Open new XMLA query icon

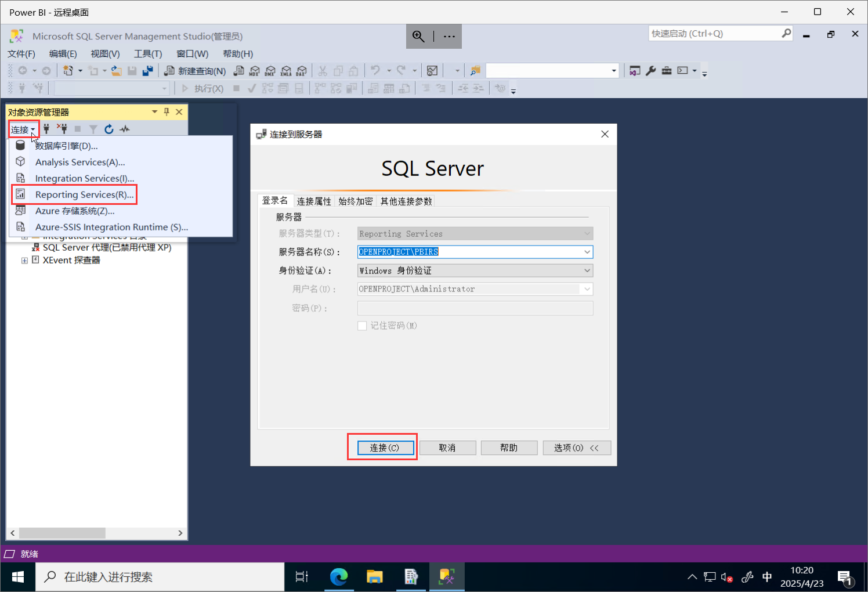pos(285,71)
